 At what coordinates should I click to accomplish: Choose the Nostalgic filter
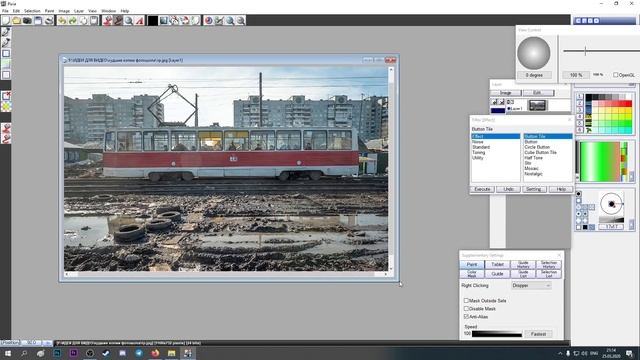click(533, 173)
